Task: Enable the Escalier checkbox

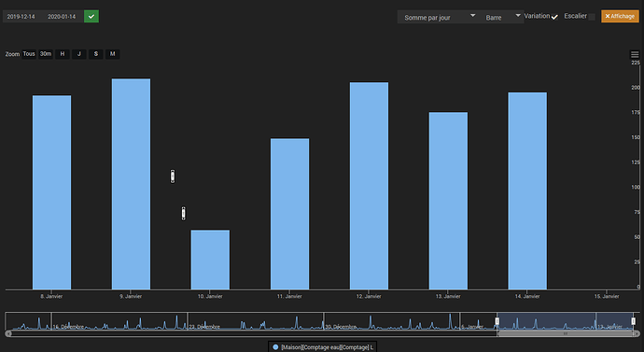Action: coord(592,17)
